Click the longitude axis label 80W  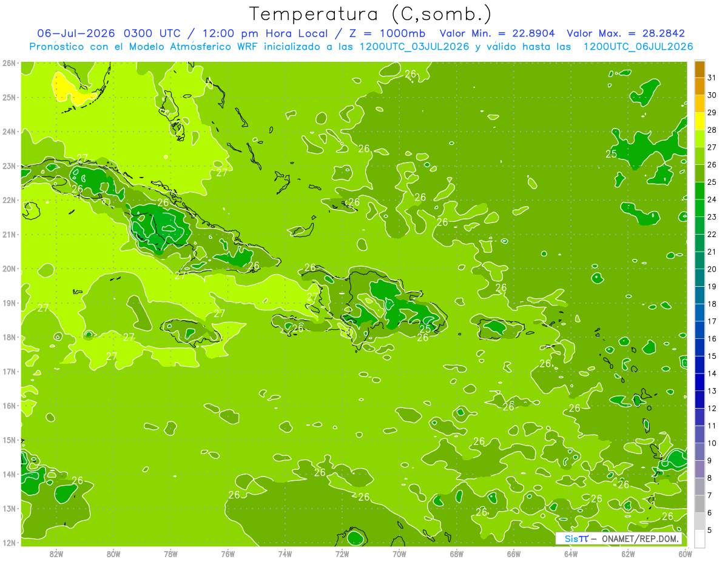point(113,554)
